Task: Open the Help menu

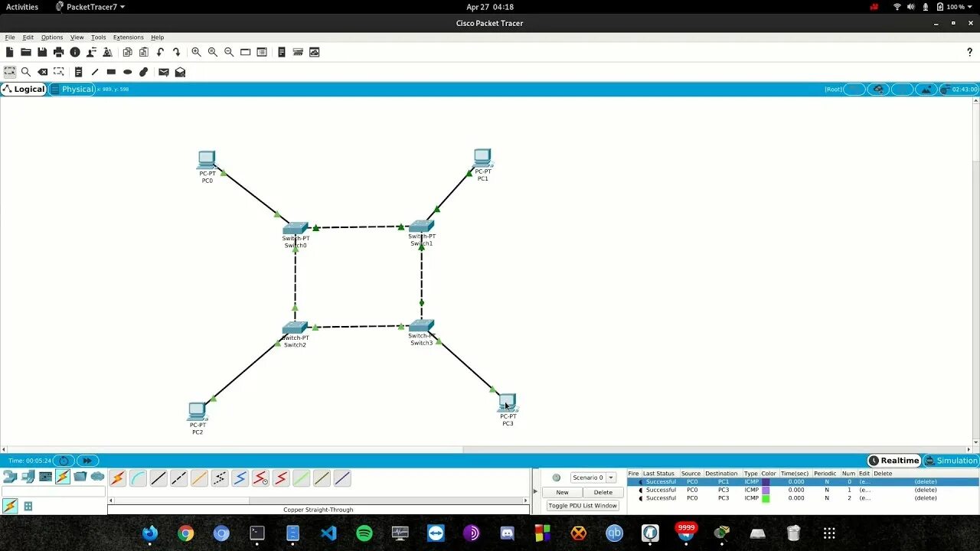Action: click(x=158, y=37)
